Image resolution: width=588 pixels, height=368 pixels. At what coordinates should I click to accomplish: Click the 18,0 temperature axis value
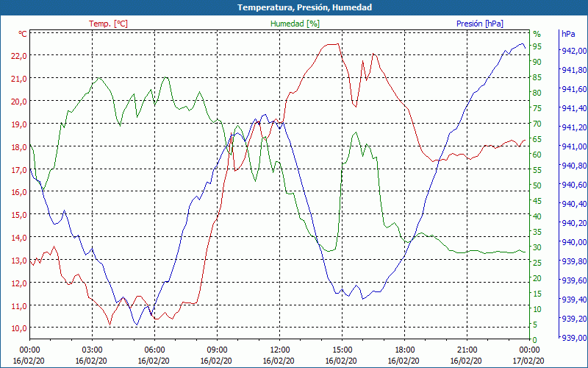pyautogui.click(x=20, y=146)
